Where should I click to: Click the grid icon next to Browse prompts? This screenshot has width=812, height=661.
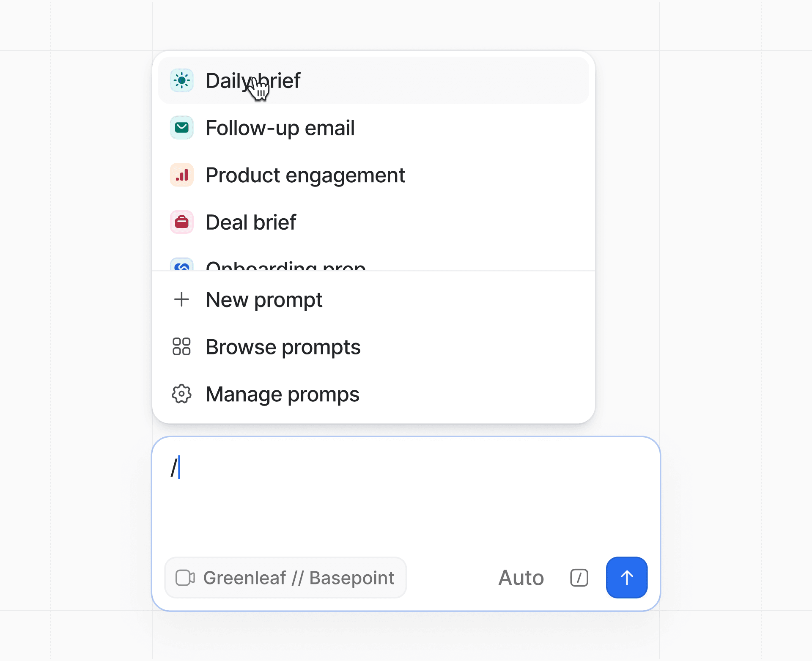click(181, 347)
